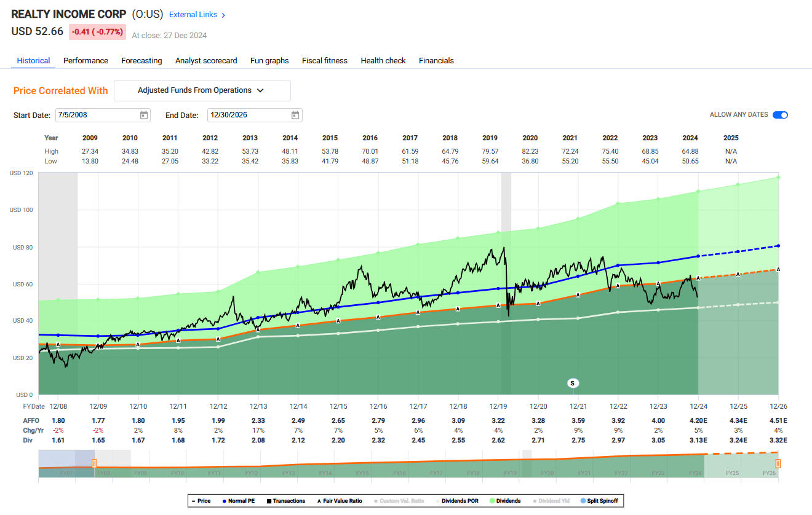
Task: Toggle Normal PE legend item
Action: pyautogui.click(x=239, y=501)
